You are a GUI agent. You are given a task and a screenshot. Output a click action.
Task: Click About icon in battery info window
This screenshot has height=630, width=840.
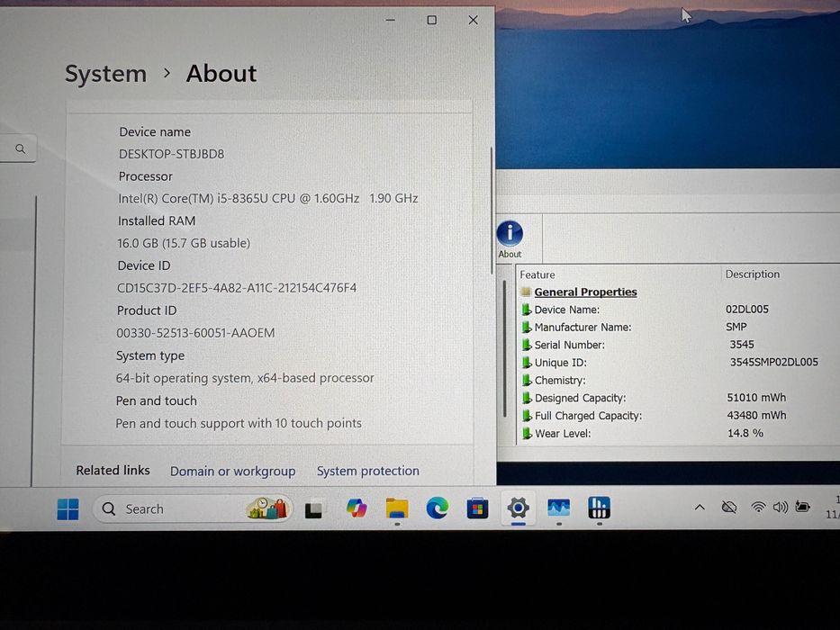(x=510, y=239)
